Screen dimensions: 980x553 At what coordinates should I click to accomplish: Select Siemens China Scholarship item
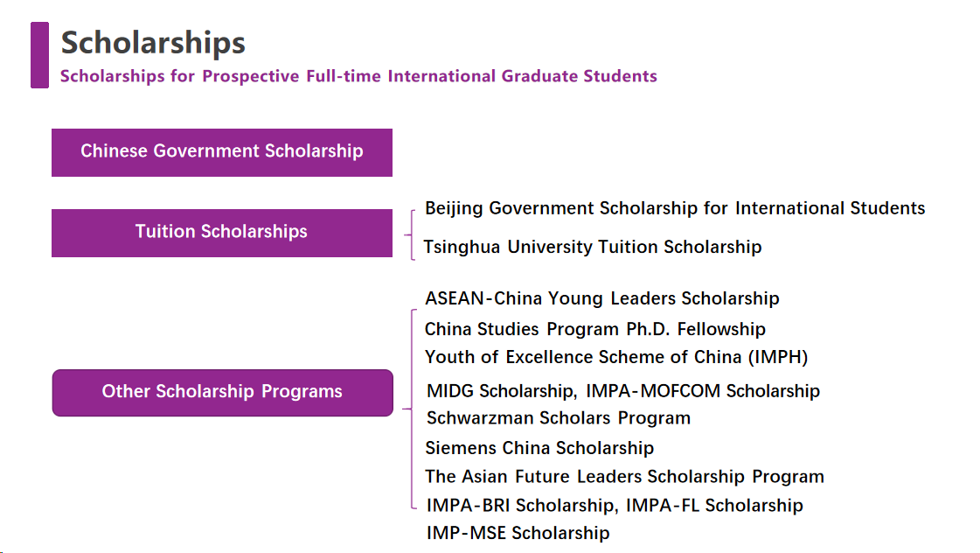pos(539,448)
